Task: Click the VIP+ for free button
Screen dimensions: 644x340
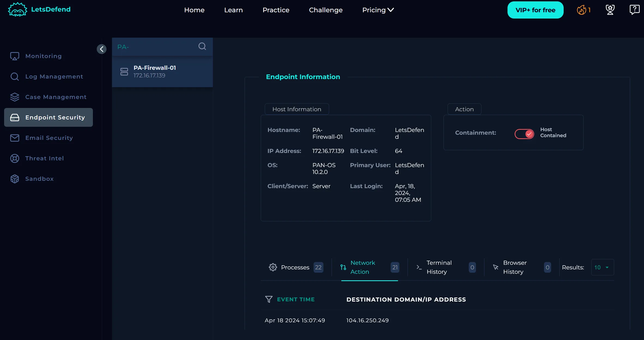Action: [535, 10]
